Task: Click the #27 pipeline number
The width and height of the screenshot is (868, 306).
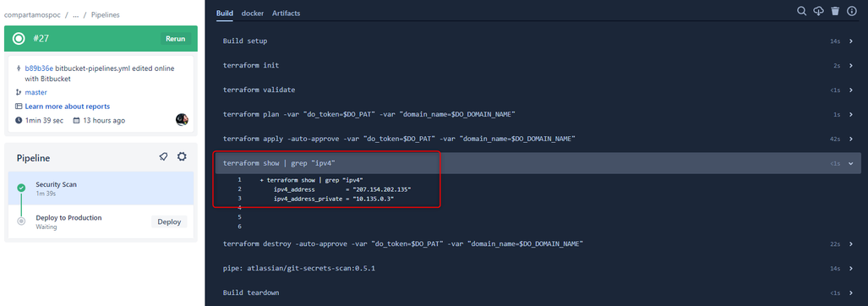Action: point(41,39)
